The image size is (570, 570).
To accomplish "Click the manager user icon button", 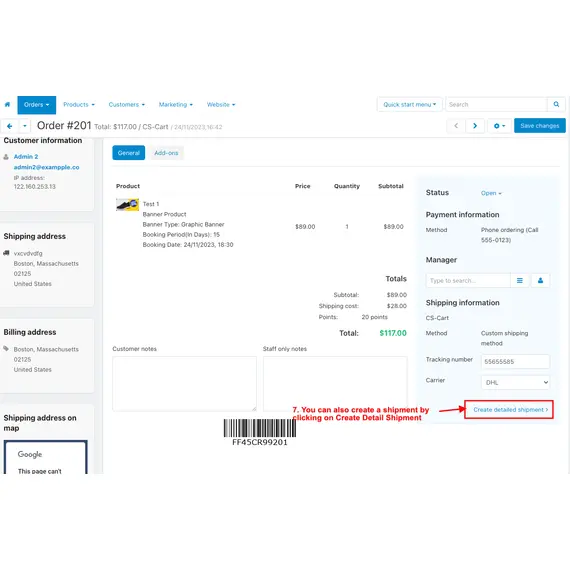I will pos(541,281).
